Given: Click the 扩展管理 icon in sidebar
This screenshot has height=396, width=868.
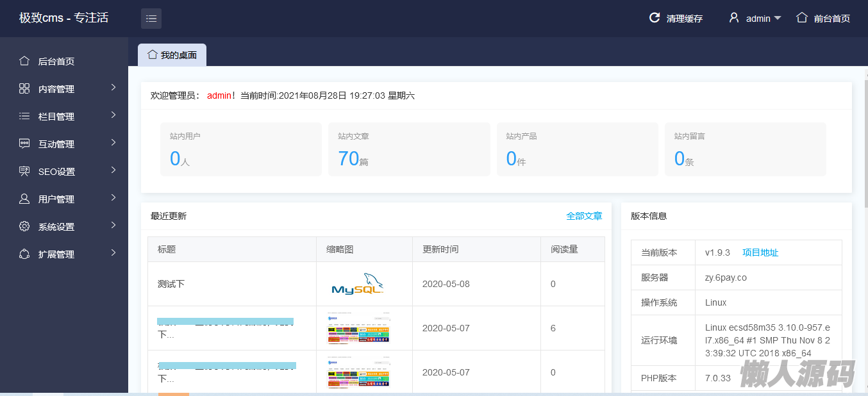Looking at the screenshot, I should pos(24,254).
